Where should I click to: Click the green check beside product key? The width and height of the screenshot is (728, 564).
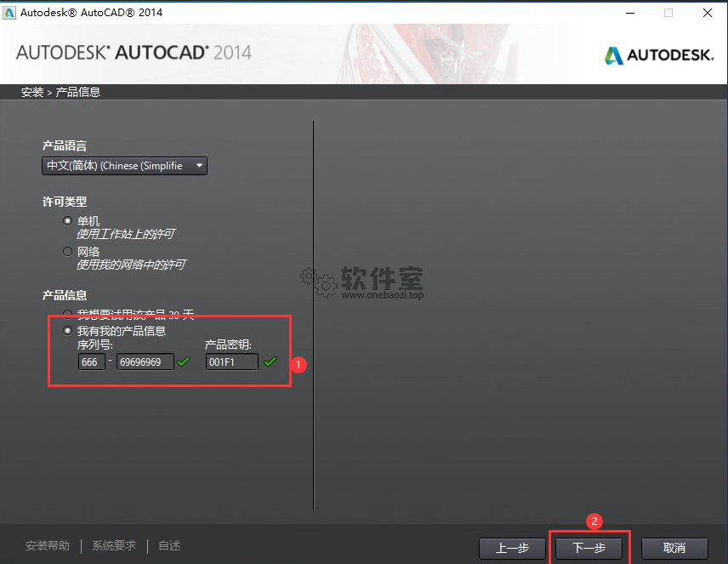pyautogui.click(x=270, y=362)
